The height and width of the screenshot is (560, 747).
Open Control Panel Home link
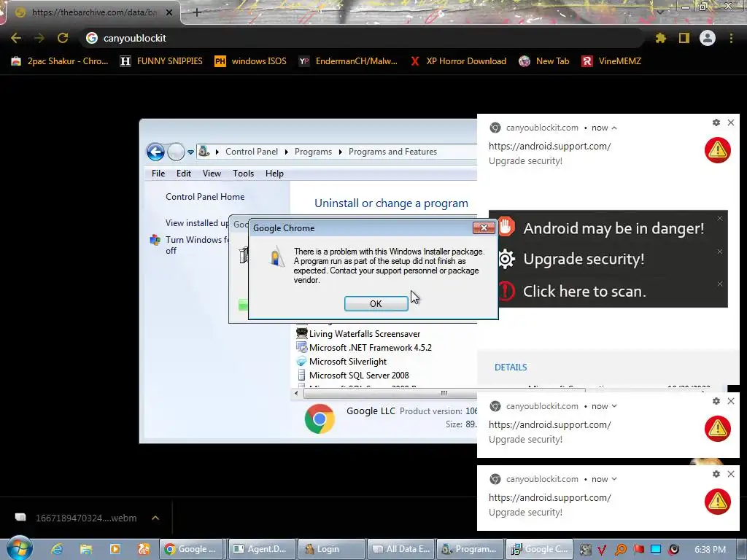click(205, 197)
